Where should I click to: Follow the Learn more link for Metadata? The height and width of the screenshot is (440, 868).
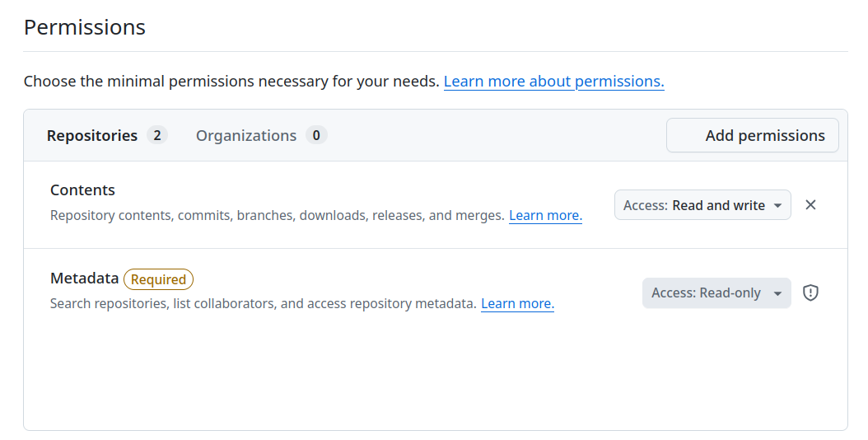click(x=517, y=304)
